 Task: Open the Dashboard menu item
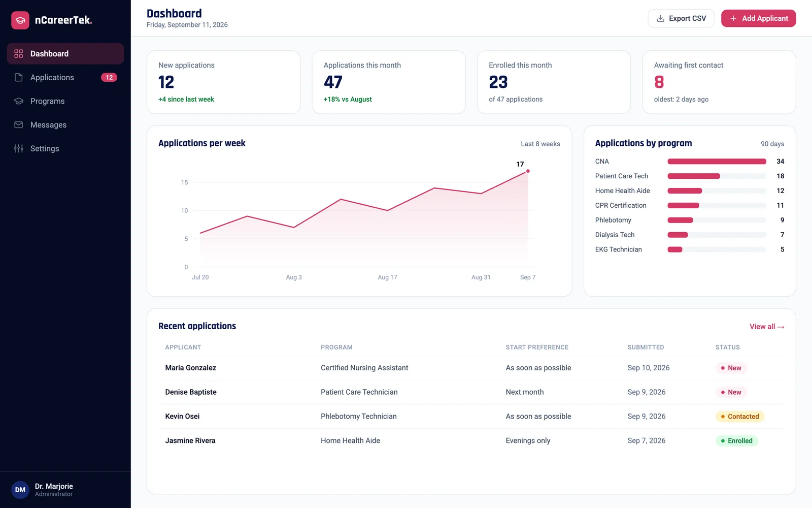(x=65, y=54)
